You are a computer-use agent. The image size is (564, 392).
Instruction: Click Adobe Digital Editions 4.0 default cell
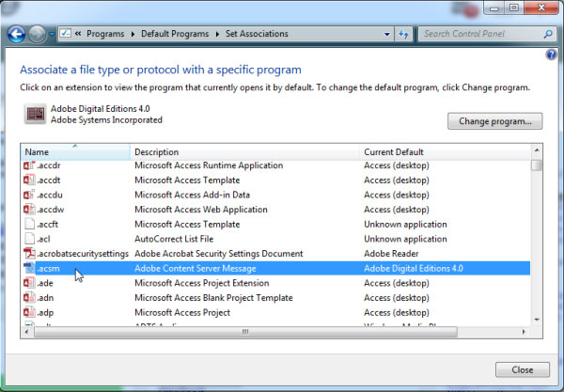click(x=414, y=269)
